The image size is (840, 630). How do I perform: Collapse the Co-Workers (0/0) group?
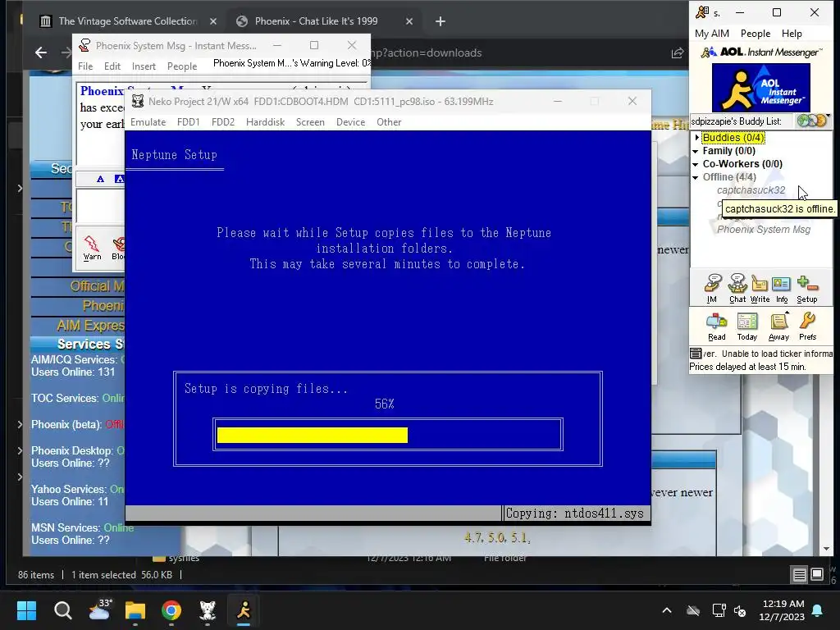696,164
